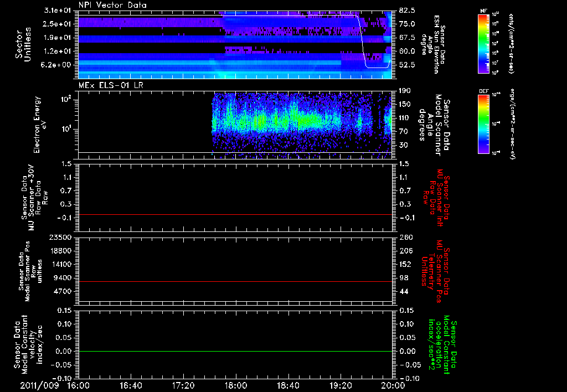Screen dimensions: 567x392
Task: Click the 17:20 time tick label
Action: pyautogui.click(x=183, y=385)
